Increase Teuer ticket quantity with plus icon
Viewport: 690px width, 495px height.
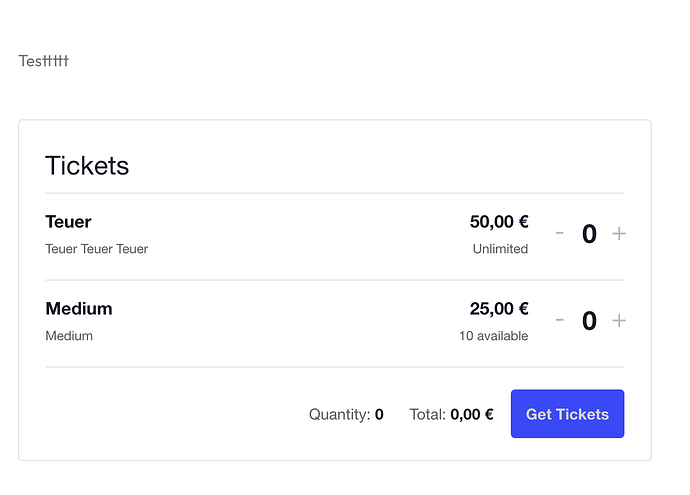tap(619, 234)
